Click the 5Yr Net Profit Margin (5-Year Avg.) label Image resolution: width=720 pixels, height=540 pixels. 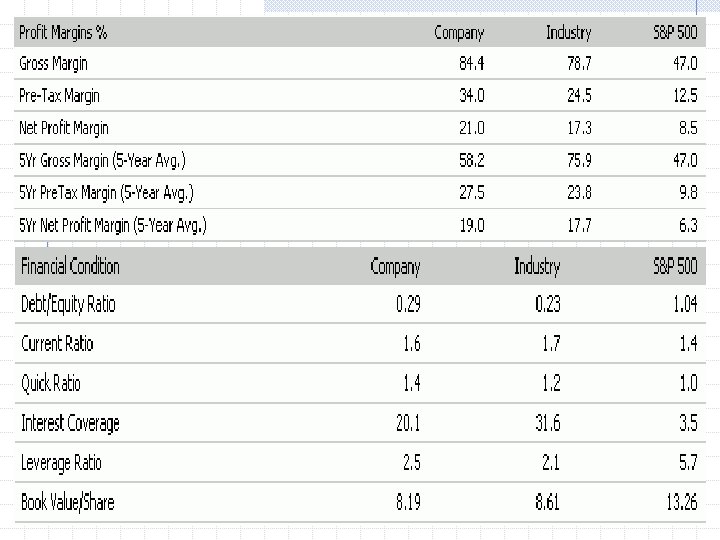113,225
